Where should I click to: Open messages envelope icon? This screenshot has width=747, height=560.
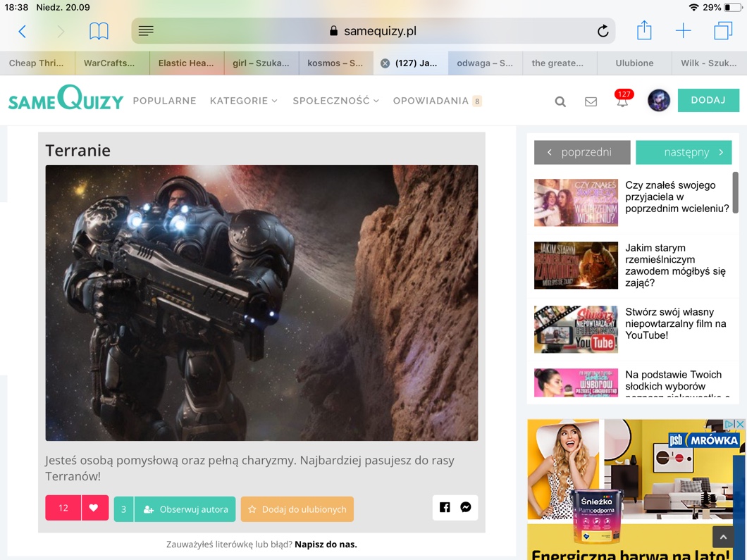pyautogui.click(x=591, y=101)
